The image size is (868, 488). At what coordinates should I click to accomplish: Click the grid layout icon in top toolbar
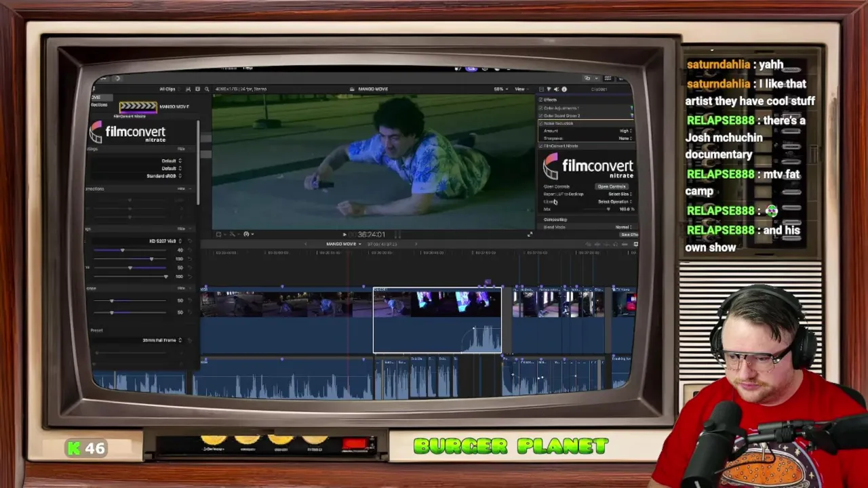[x=608, y=79]
